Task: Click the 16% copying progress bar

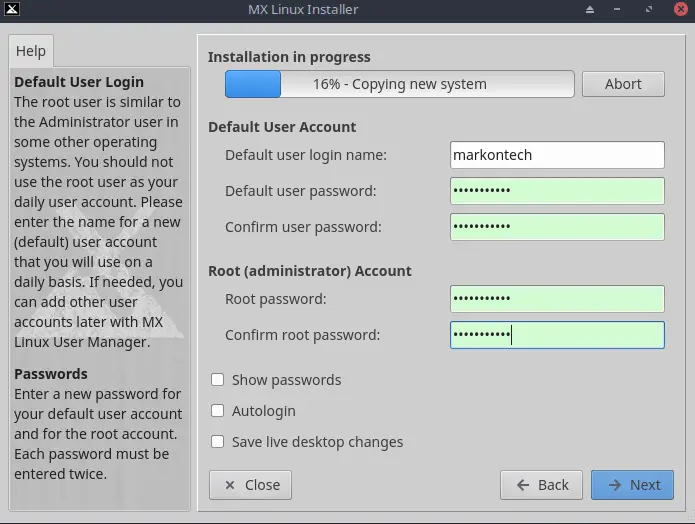Action: [399, 84]
